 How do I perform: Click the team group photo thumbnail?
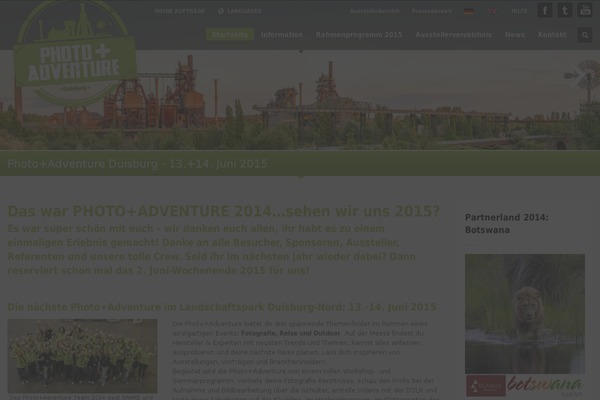[x=83, y=356]
